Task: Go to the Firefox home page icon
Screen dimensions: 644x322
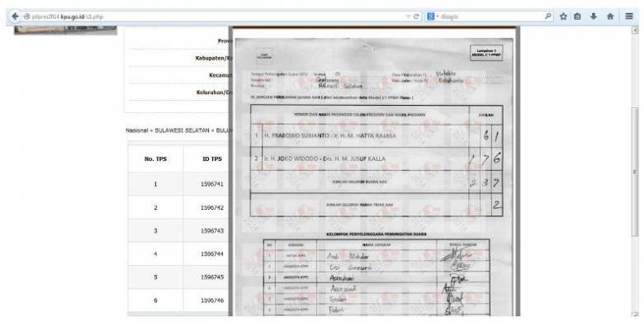Action: [610, 17]
